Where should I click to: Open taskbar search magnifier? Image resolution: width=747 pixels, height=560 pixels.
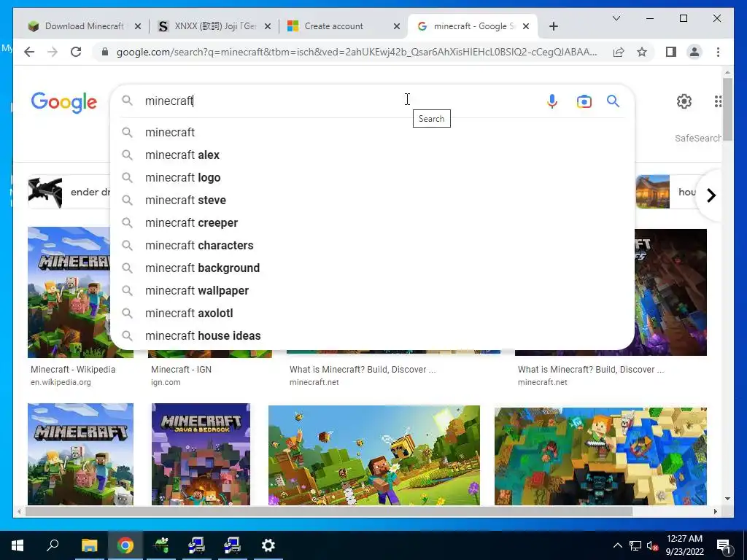[x=53, y=545]
